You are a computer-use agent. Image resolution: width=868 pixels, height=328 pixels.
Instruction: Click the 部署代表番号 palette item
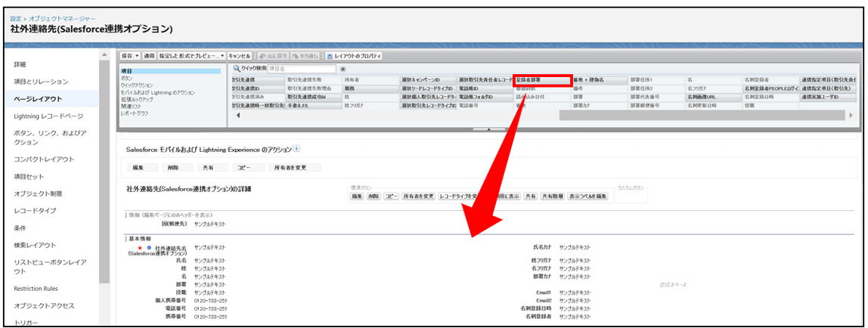656,97
